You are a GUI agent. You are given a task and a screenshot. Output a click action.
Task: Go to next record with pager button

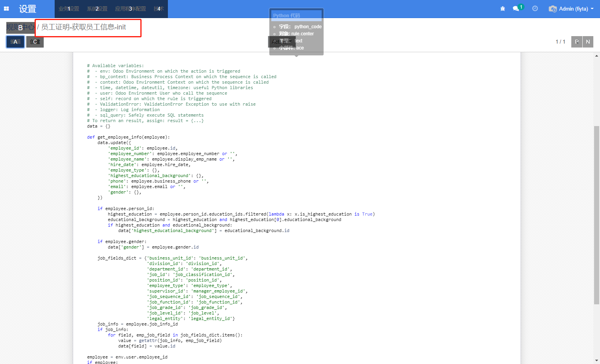tap(588, 42)
